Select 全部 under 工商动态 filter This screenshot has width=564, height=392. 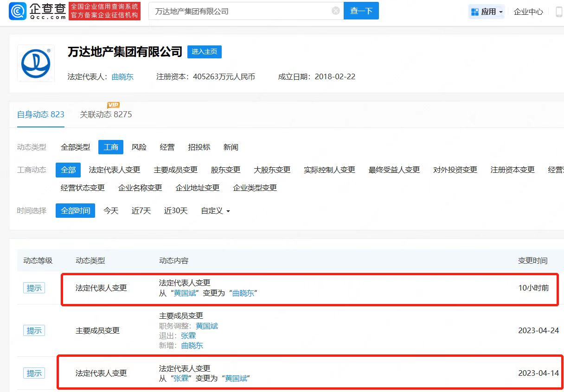click(x=68, y=170)
